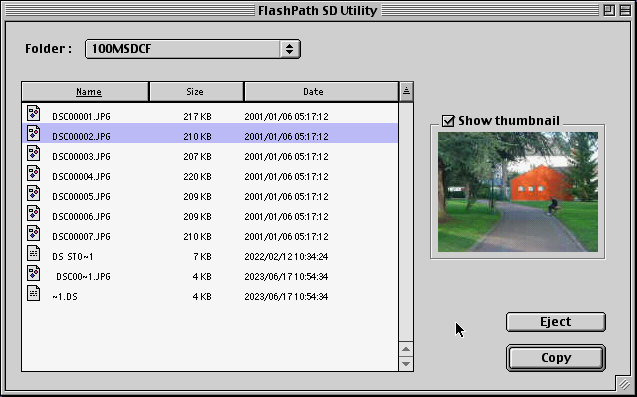Screen dimensions: 637x397
Task: Click the DSC00004.JPG file icon
Action: 34,173
